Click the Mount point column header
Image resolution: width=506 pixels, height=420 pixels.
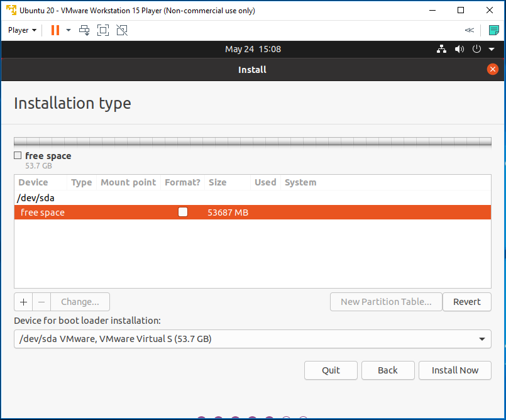(x=128, y=182)
